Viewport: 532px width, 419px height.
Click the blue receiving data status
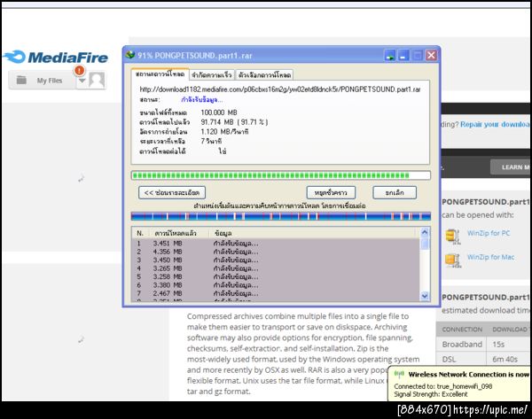(202, 100)
